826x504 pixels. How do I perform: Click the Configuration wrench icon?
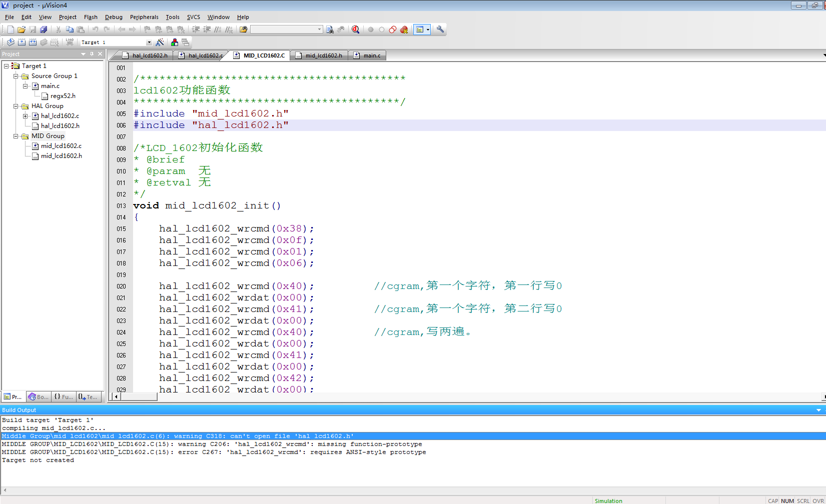point(440,29)
